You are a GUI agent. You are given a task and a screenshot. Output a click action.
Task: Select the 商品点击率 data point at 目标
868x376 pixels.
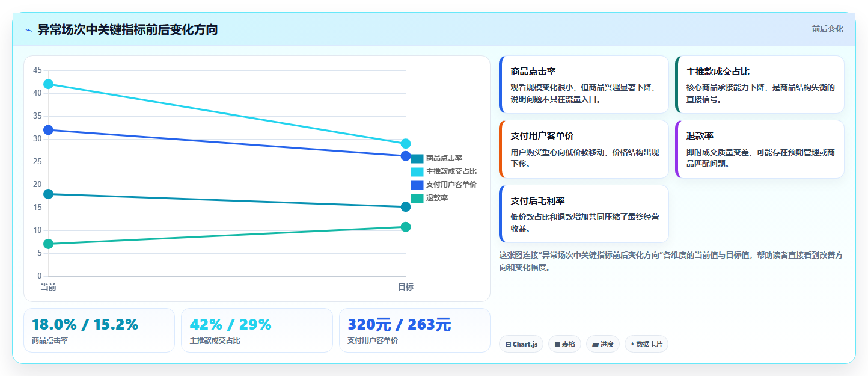pyautogui.click(x=406, y=207)
